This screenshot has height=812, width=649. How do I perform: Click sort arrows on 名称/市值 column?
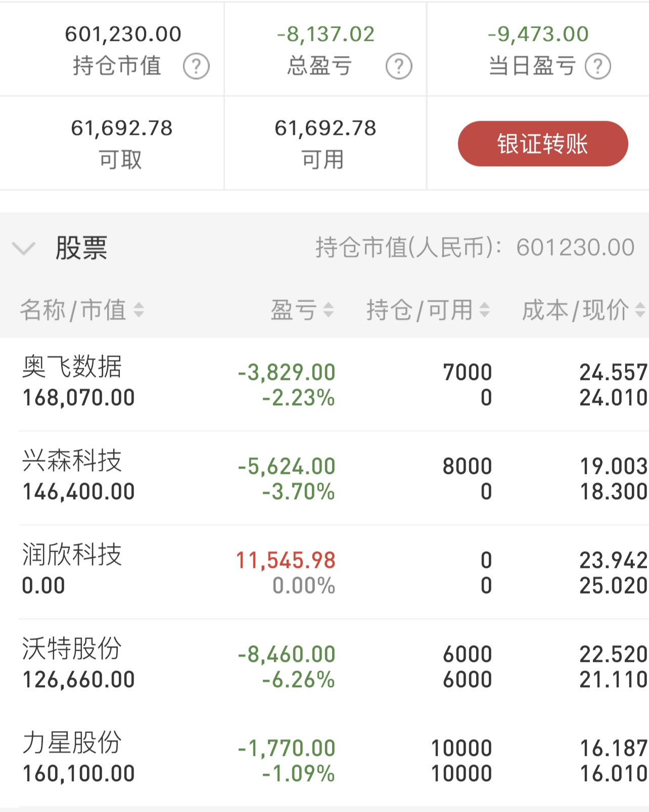click(x=138, y=310)
